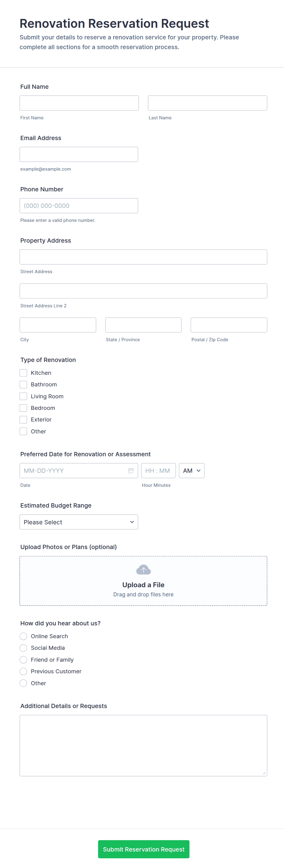Click the calendar icon in date field
The width and height of the screenshot is (284, 868).
(x=131, y=470)
